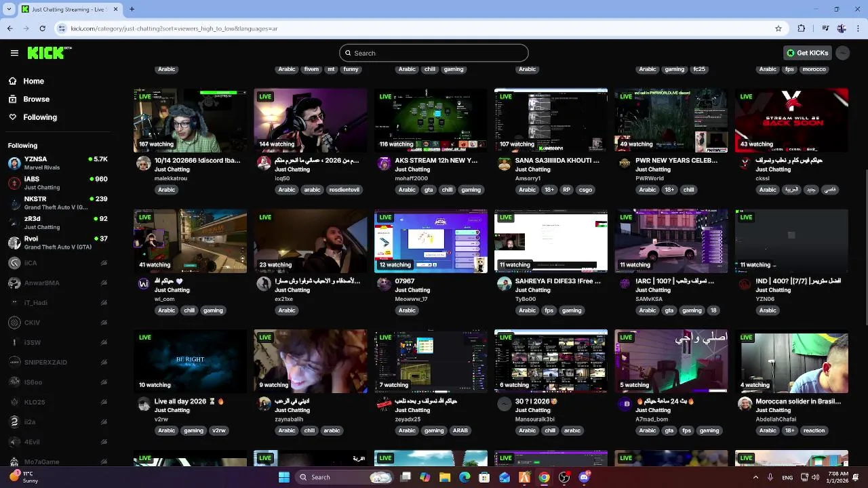The image size is (868, 488).
Task: Click the fps tag under TyBo00
Action: (x=549, y=310)
